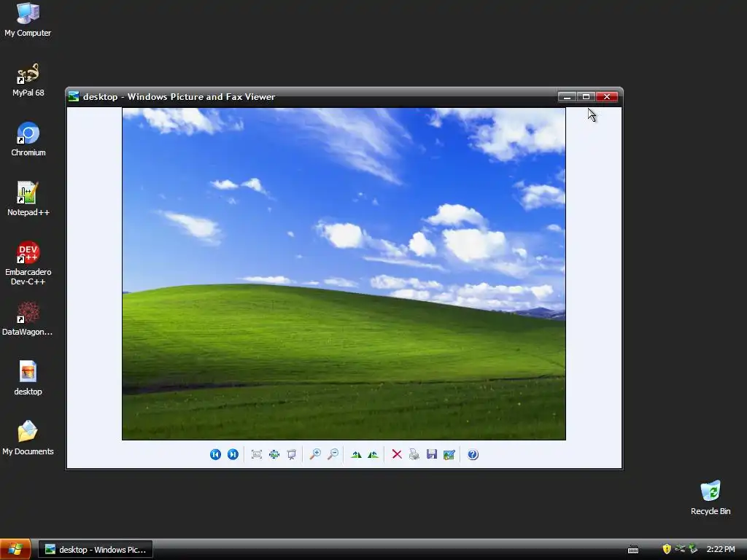Screen dimensions: 747x560
Task: Start the Slide Show
Action: (x=292, y=454)
